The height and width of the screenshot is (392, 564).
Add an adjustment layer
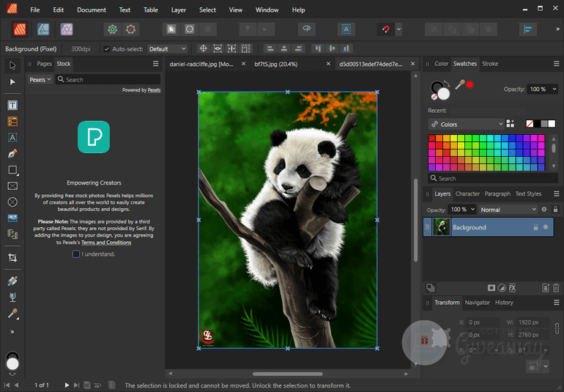pyautogui.click(x=502, y=288)
